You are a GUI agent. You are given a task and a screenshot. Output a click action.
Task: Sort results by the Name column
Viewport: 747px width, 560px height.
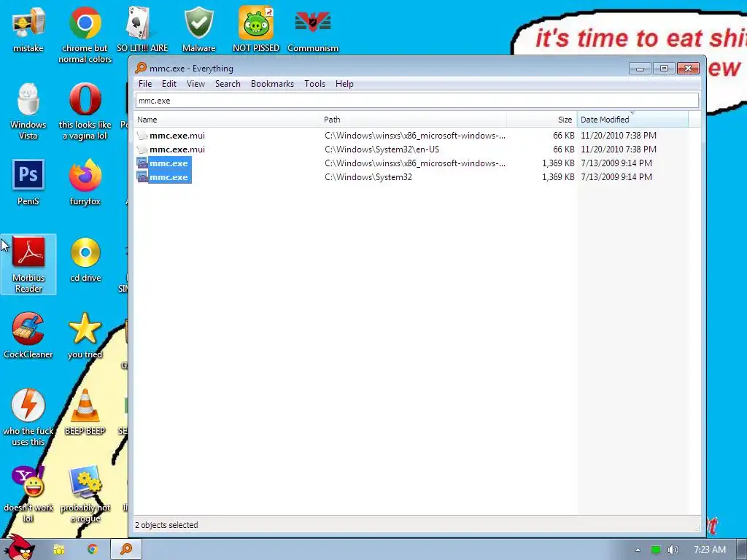pyautogui.click(x=227, y=120)
